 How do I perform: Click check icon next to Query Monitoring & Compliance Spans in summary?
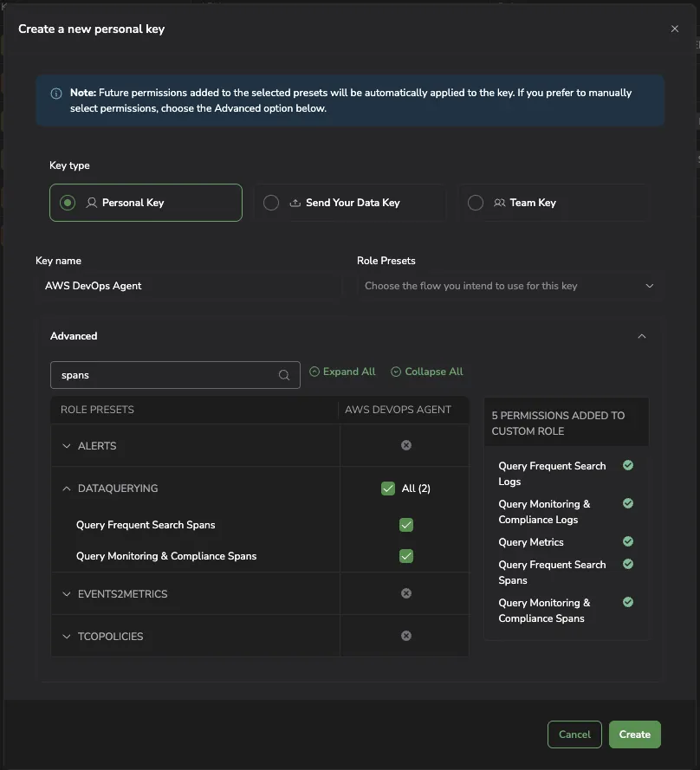coord(628,602)
